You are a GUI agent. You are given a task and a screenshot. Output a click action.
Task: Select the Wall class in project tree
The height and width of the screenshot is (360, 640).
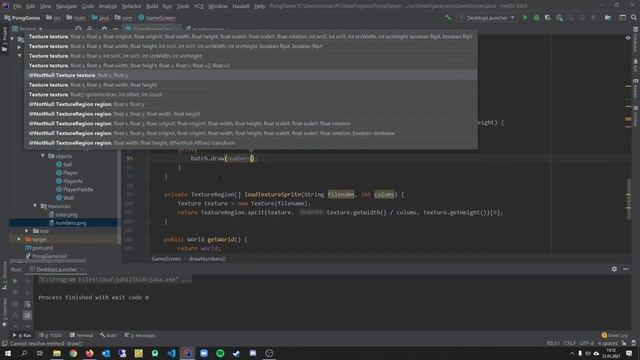(x=68, y=198)
